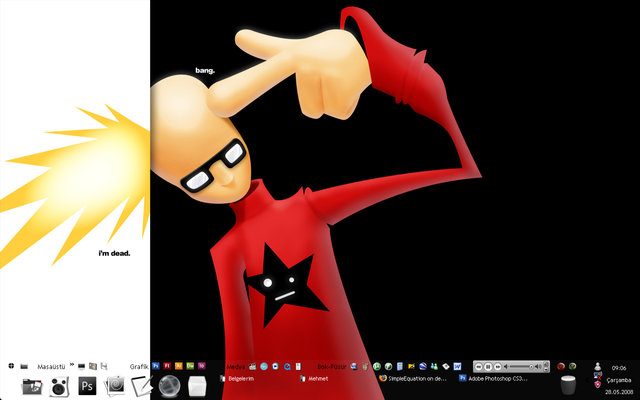Launch the speaker music player dock icon
The height and width of the screenshot is (400, 640).
pos(59,386)
